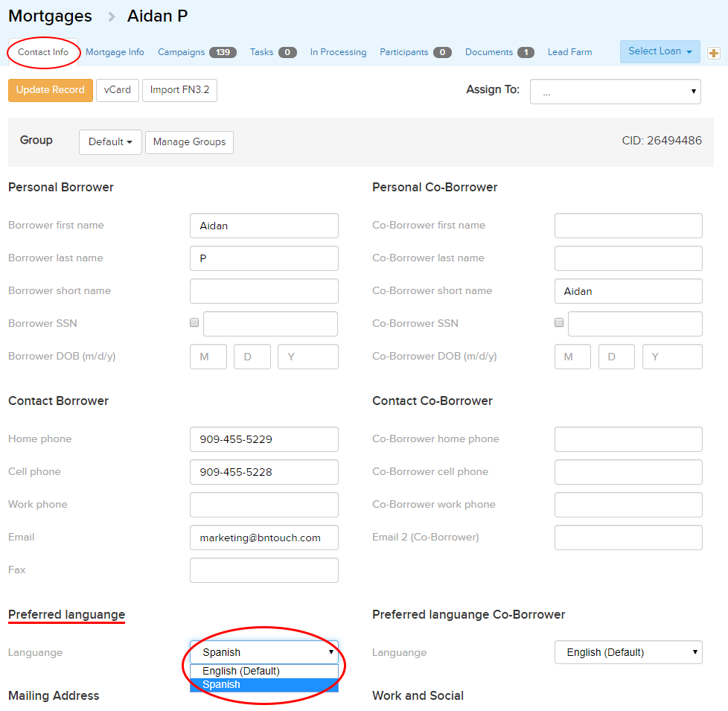Image resolution: width=728 pixels, height=711 pixels.
Task: Switch to the Mortgage Info tab
Action: pyautogui.click(x=115, y=52)
